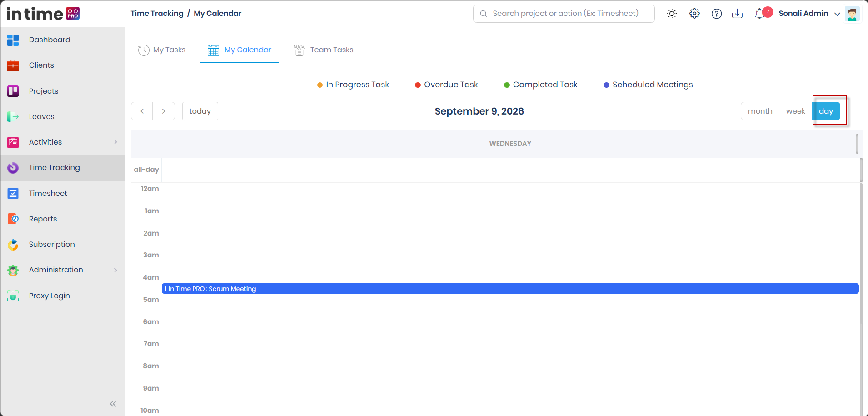Select the day view button

point(826,111)
